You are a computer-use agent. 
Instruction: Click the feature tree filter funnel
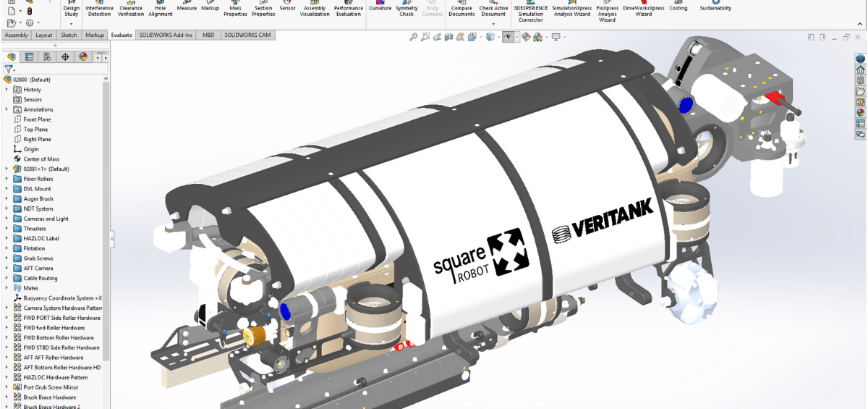coord(9,69)
